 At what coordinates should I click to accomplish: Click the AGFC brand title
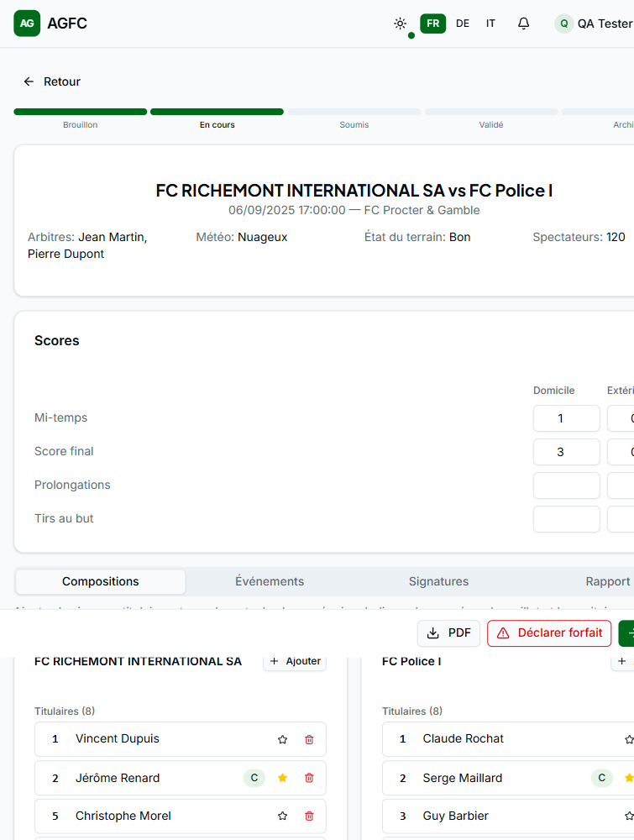pos(67,24)
